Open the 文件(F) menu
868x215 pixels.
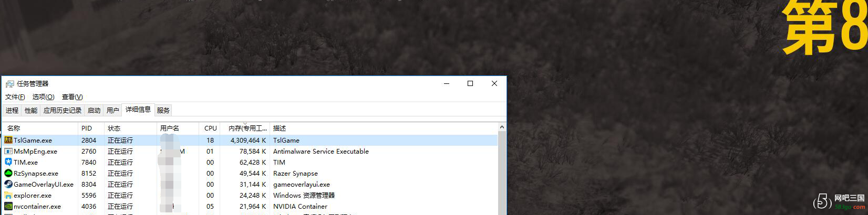click(x=15, y=97)
